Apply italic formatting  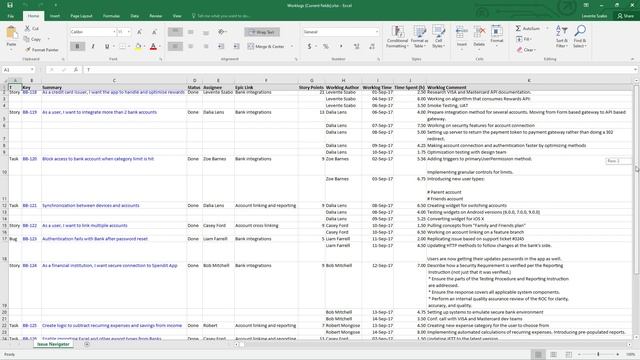pyautogui.click(x=93, y=47)
